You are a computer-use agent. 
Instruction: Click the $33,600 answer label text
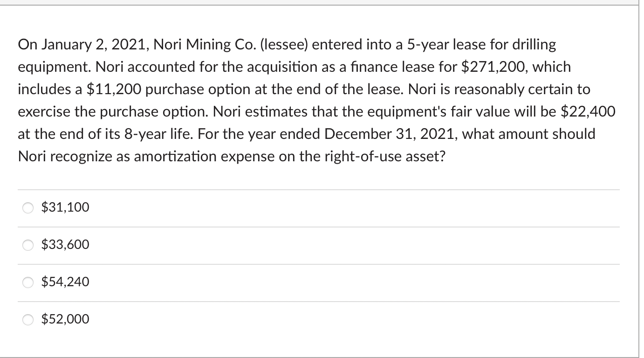pos(65,245)
